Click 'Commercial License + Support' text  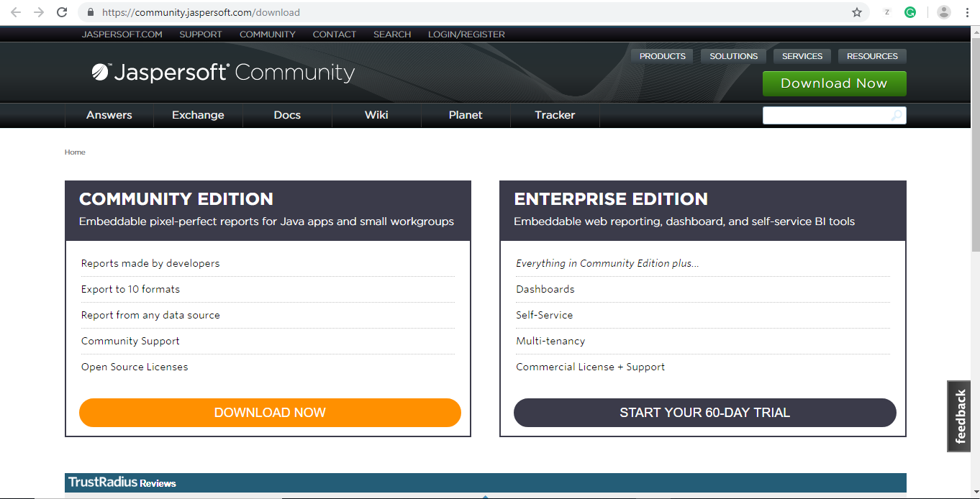590,367
